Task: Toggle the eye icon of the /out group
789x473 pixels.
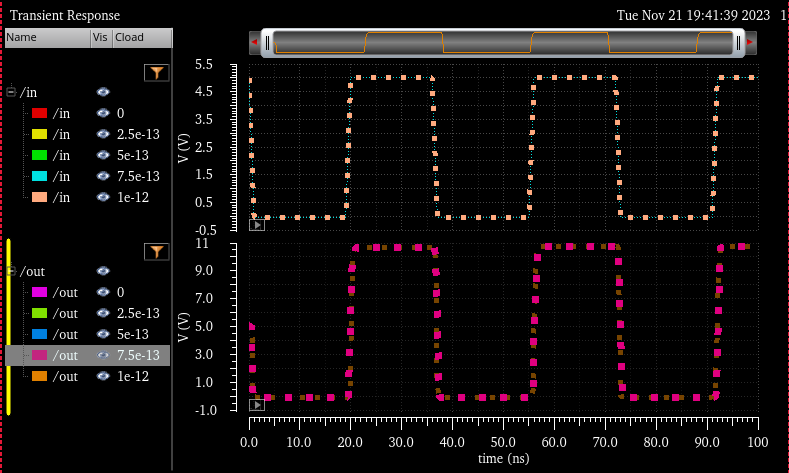Action: 103,271
